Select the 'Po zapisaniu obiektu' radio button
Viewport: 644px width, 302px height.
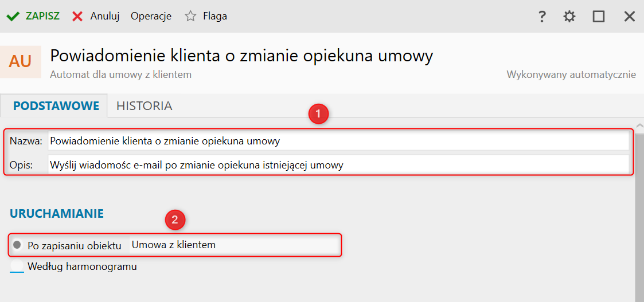tap(17, 245)
